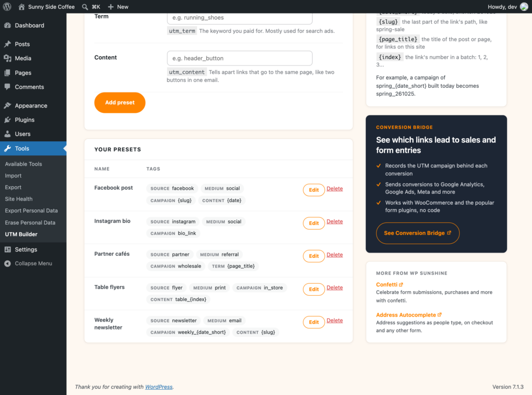Click the Pages icon in sidebar
This screenshot has height=395, width=532.
(7, 73)
